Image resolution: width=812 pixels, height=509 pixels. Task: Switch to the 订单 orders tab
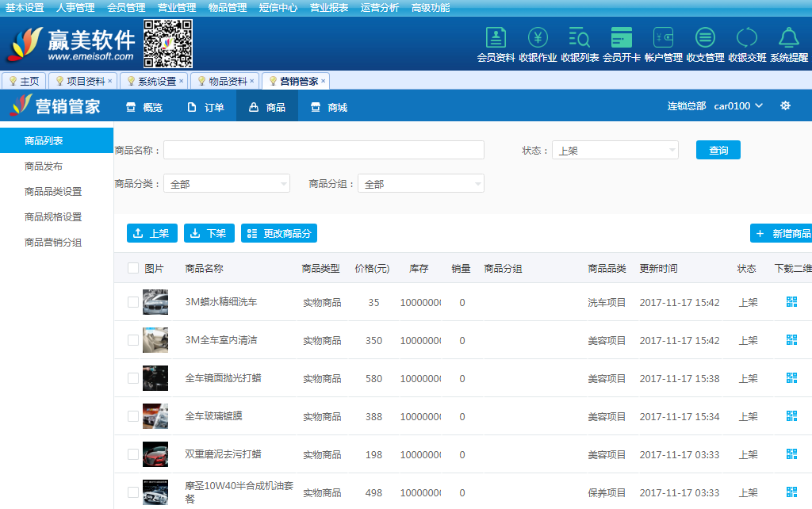point(205,107)
